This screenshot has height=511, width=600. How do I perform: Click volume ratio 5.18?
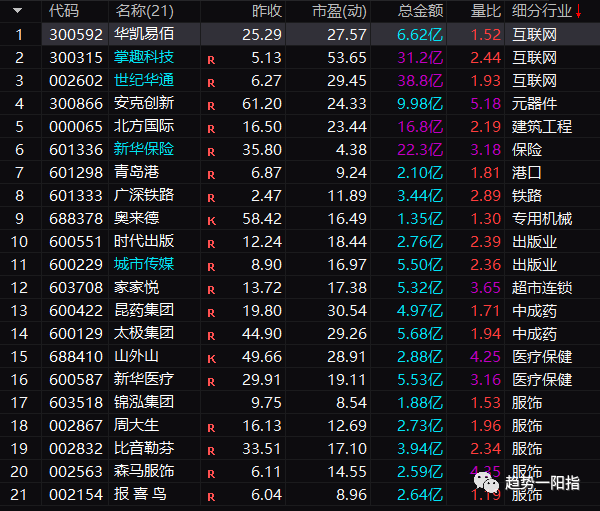486,104
